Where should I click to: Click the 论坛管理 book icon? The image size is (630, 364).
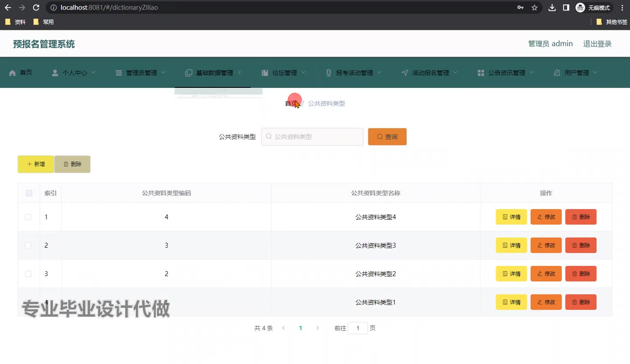(265, 73)
